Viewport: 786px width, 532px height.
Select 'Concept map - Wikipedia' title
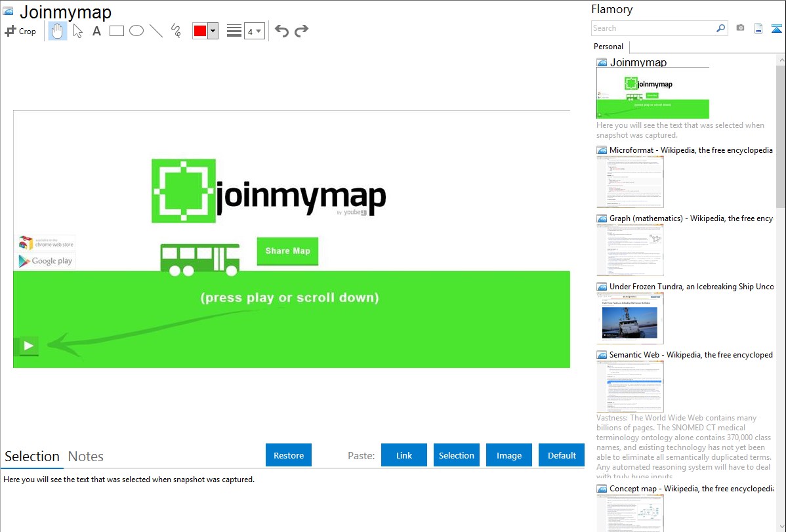point(691,488)
